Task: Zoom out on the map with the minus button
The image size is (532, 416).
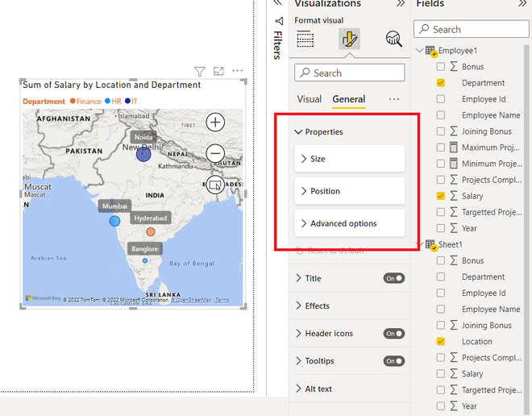Action: (215, 153)
